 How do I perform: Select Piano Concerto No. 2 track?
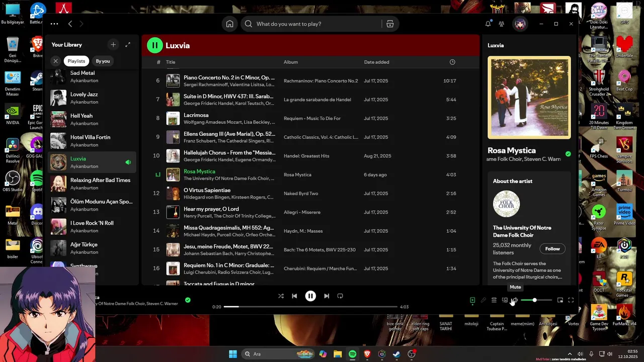pyautogui.click(x=310, y=80)
